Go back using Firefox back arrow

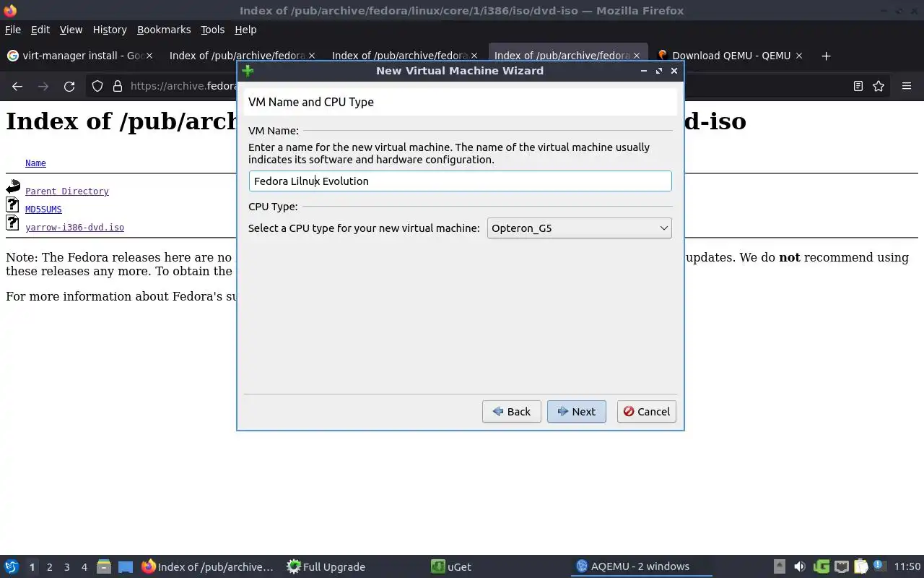point(17,86)
